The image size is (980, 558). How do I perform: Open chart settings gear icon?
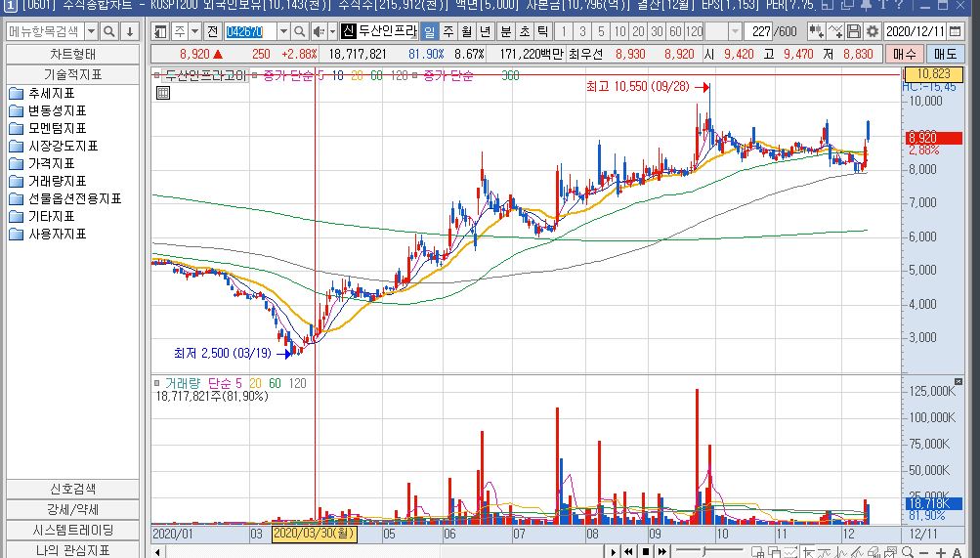(872, 31)
